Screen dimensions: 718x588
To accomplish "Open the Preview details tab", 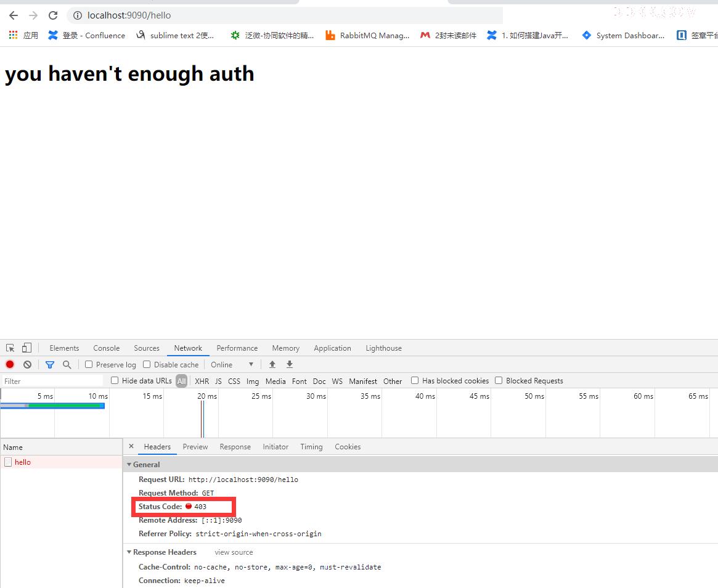I will click(x=195, y=447).
